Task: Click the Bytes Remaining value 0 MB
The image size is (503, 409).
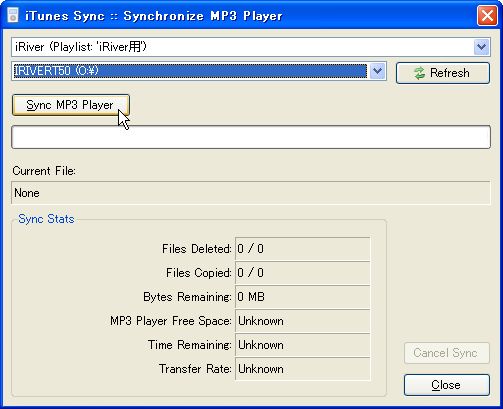Action: tap(303, 297)
